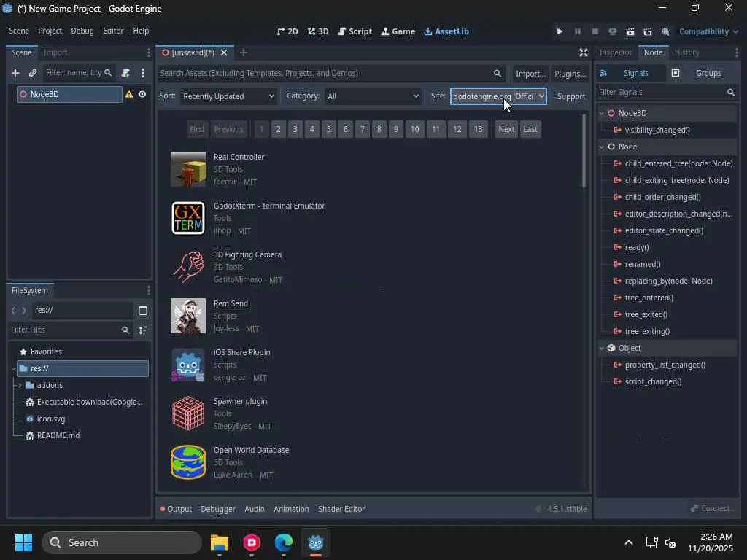Switch to the History tab
747x560 pixels.
coord(686,52)
